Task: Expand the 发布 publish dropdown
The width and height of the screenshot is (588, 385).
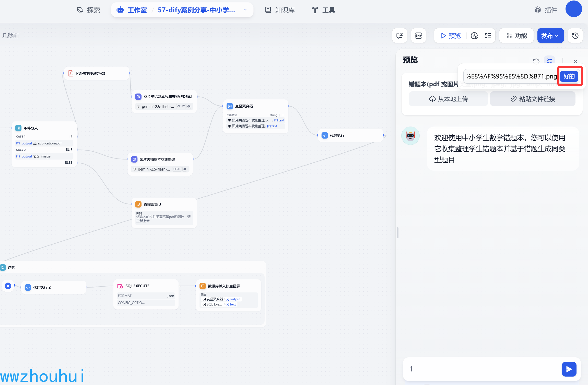Action: point(550,36)
